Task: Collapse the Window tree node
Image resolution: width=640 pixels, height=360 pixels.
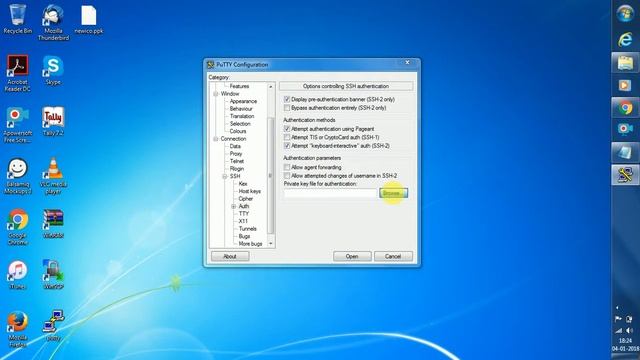Action: (x=216, y=94)
